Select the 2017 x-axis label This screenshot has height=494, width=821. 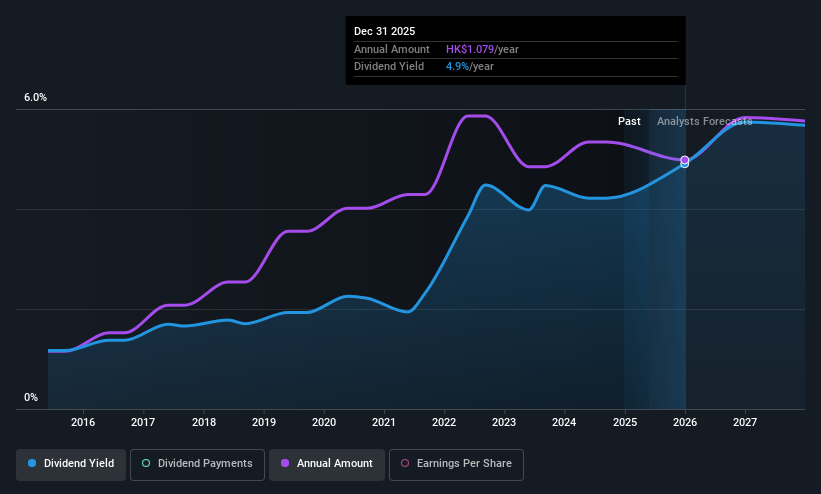point(143,422)
